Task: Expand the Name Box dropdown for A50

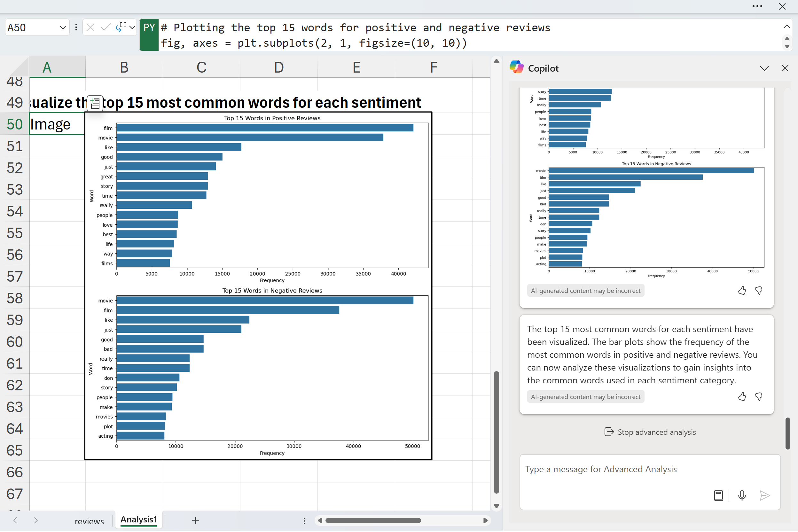Action: (x=63, y=28)
